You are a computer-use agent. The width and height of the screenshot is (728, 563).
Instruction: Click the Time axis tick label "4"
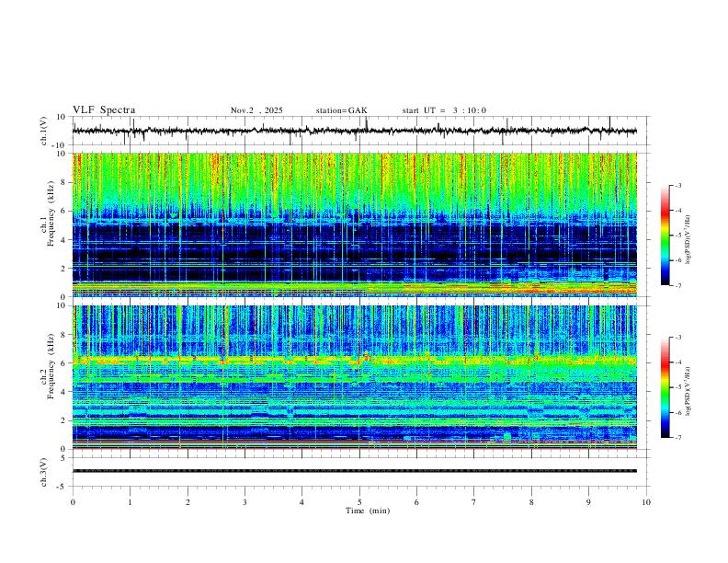tap(301, 502)
